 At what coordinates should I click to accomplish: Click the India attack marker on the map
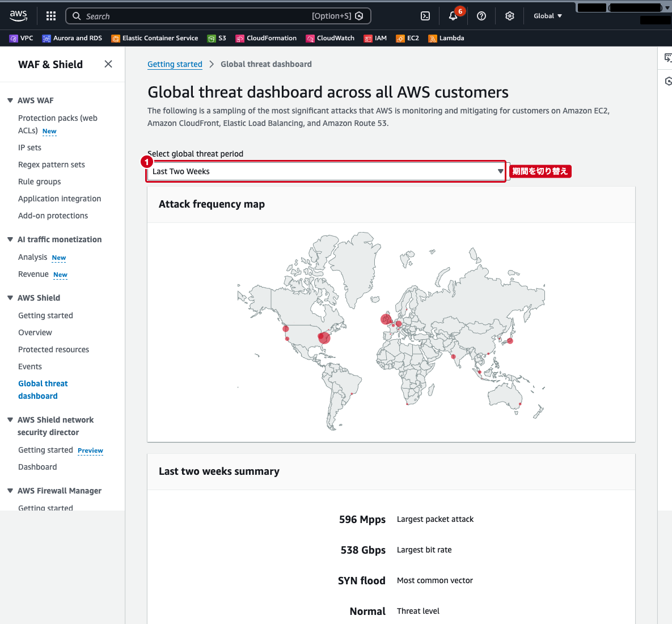point(454,357)
